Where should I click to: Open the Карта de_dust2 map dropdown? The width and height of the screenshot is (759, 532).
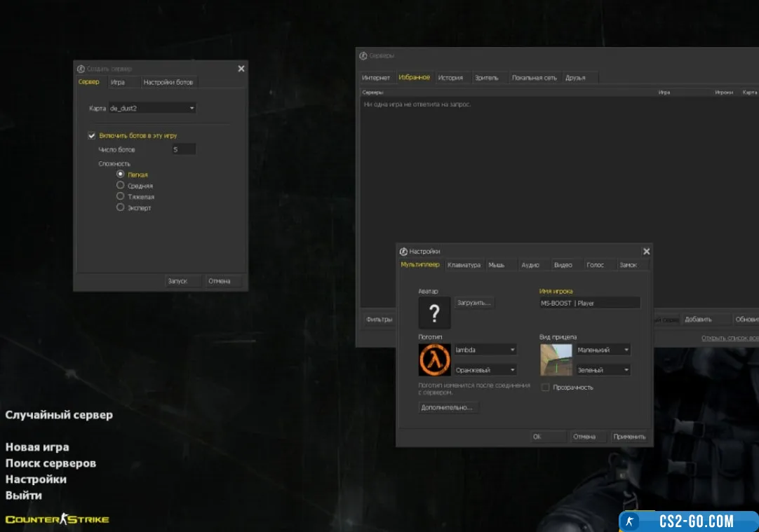[x=152, y=109]
